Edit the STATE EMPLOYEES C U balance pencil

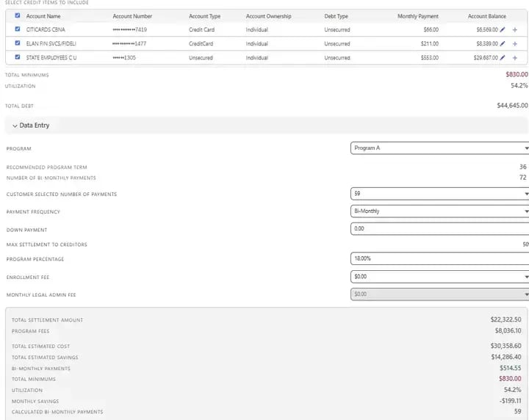[503, 58]
